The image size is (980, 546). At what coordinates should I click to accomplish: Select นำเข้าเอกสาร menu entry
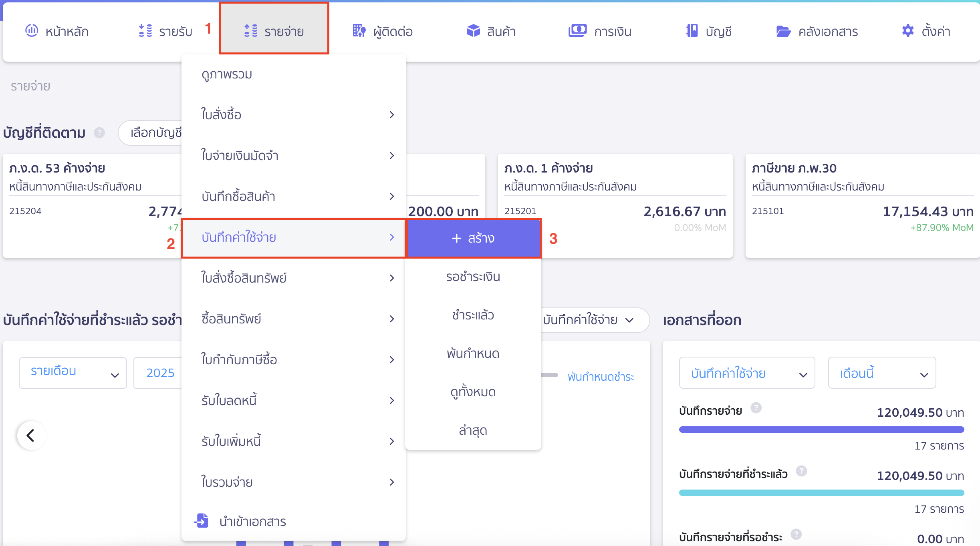click(x=294, y=522)
